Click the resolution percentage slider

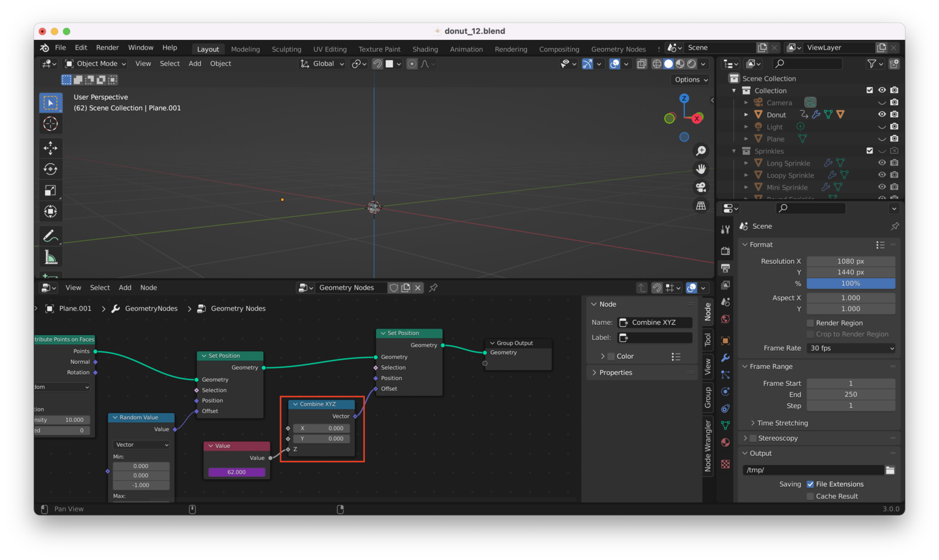coord(850,284)
